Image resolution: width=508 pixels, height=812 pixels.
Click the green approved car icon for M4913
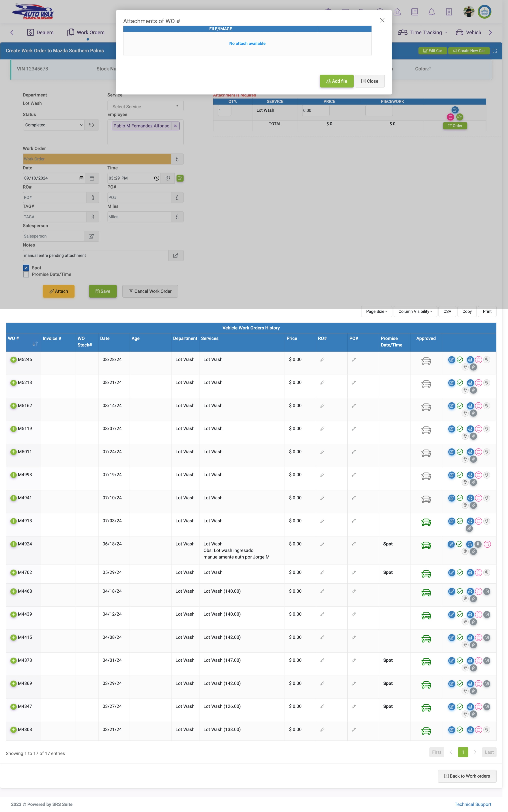(426, 522)
